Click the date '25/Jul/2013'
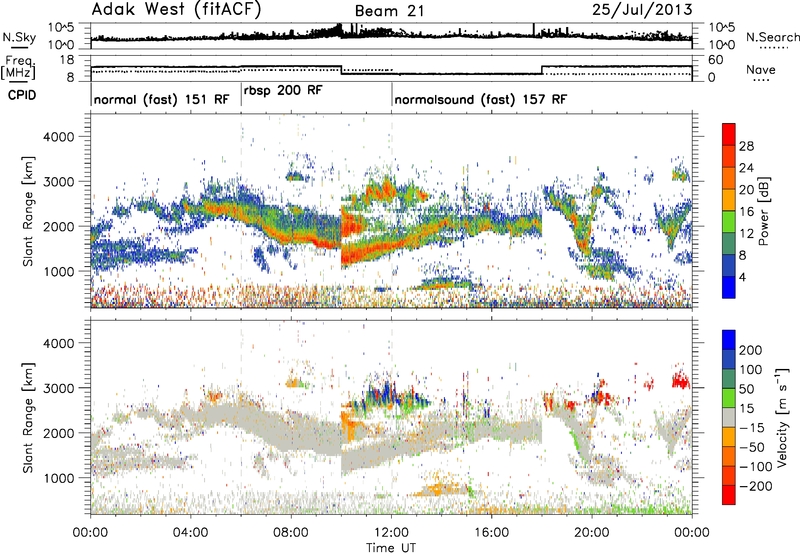800x554 pixels. click(642, 10)
